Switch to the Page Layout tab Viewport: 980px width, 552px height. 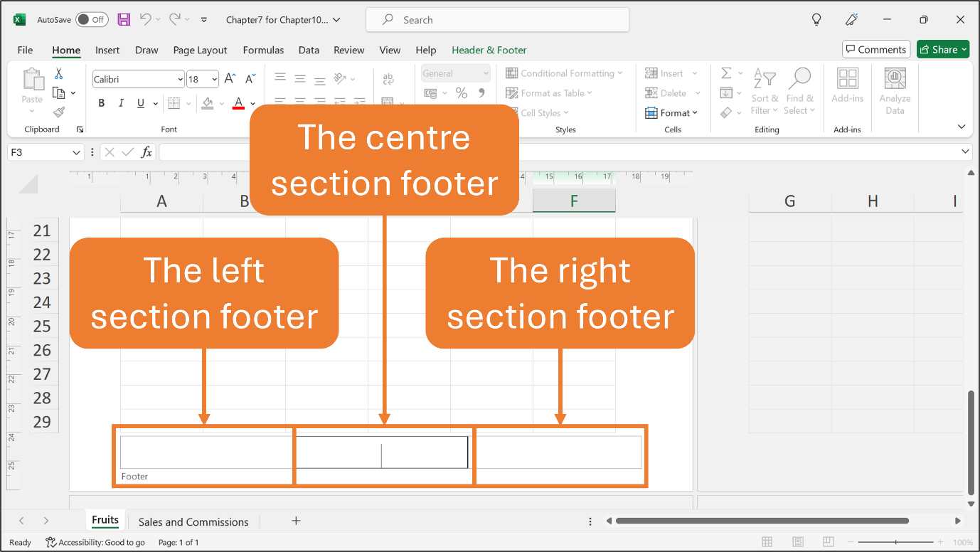click(200, 50)
